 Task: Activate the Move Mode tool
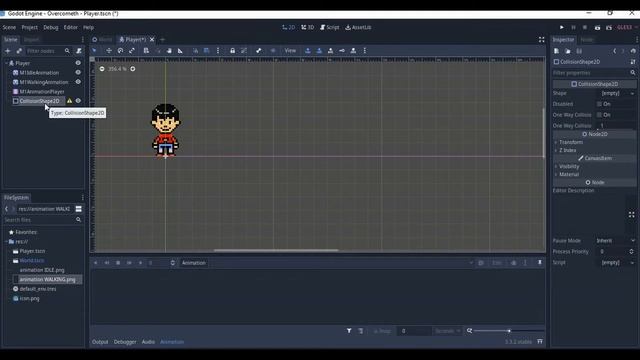[109, 51]
